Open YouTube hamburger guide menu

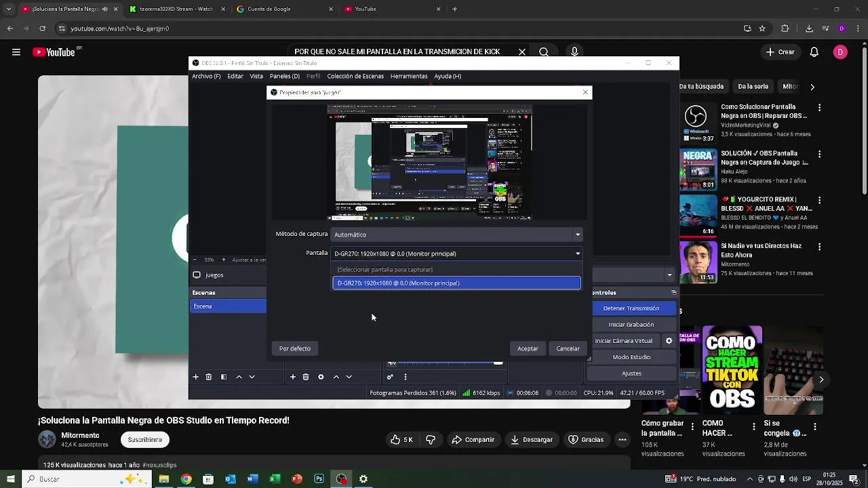16,52
